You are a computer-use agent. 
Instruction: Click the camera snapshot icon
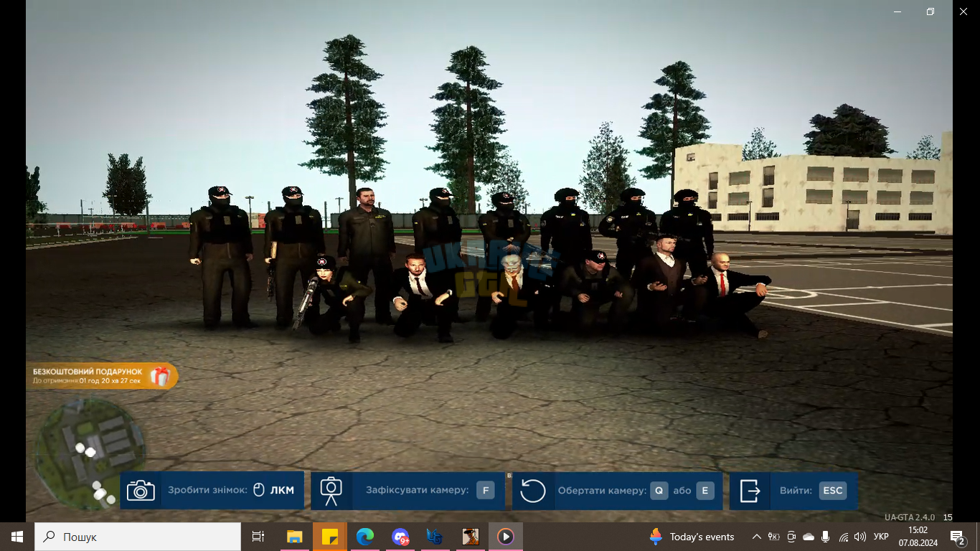(141, 491)
